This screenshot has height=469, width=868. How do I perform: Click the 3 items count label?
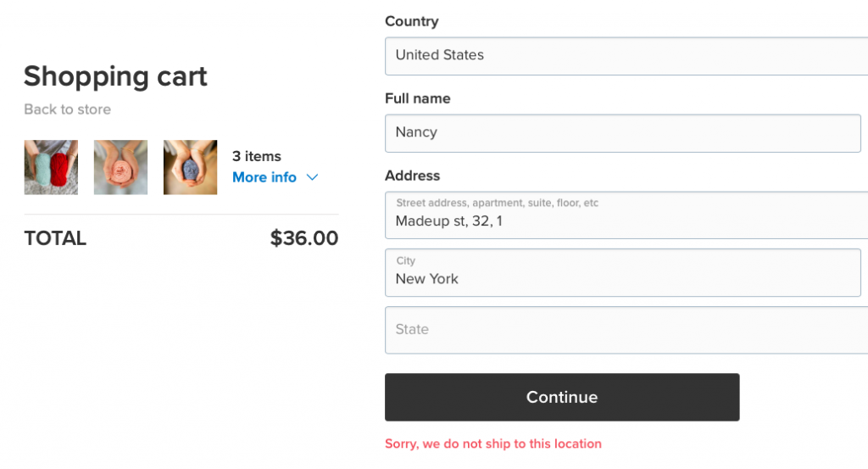[256, 156]
